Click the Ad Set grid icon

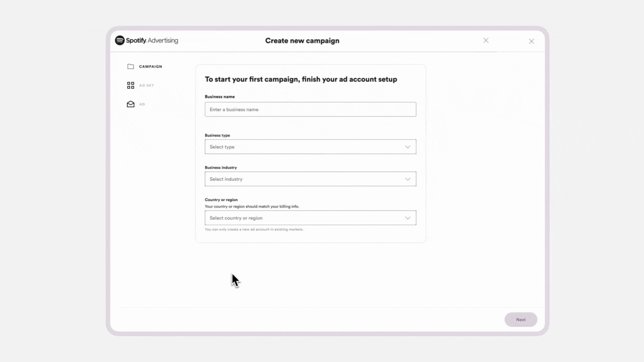130,85
